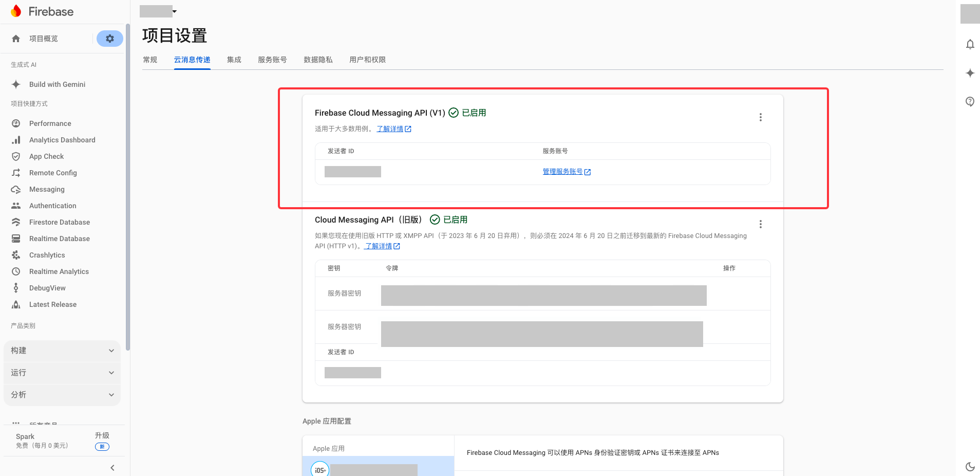Click the Performance gauge icon

pos(16,123)
